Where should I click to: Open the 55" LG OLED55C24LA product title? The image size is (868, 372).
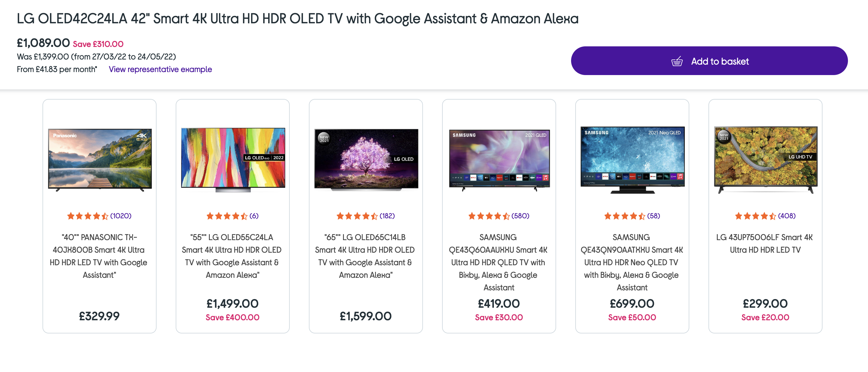tap(232, 256)
